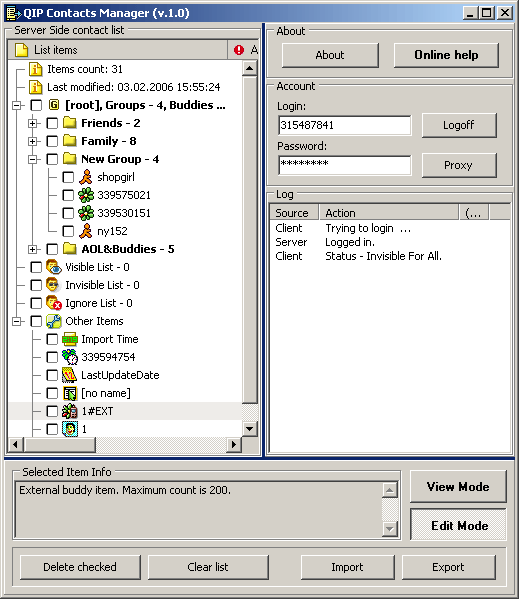Tick the checkbox next to ny152

tap(68, 231)
